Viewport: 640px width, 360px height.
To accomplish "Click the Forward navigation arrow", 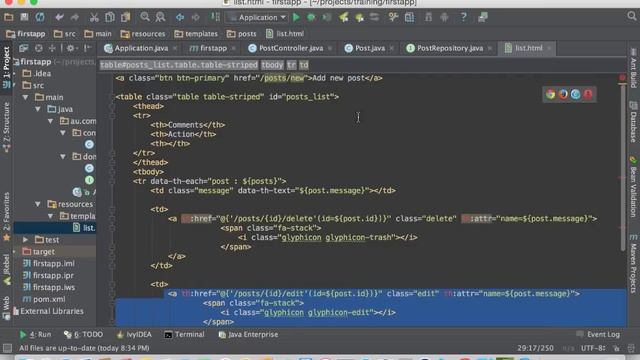I will coord(196,17).
